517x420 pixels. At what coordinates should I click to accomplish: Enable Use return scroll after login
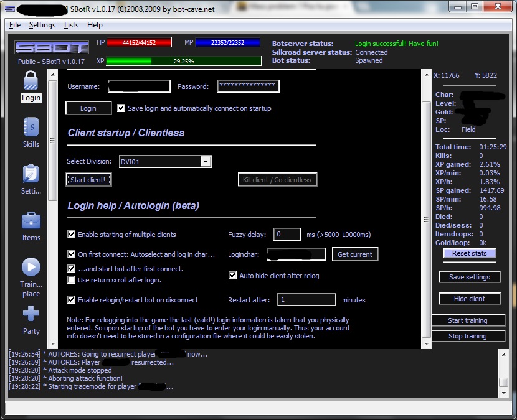[71, 279]
